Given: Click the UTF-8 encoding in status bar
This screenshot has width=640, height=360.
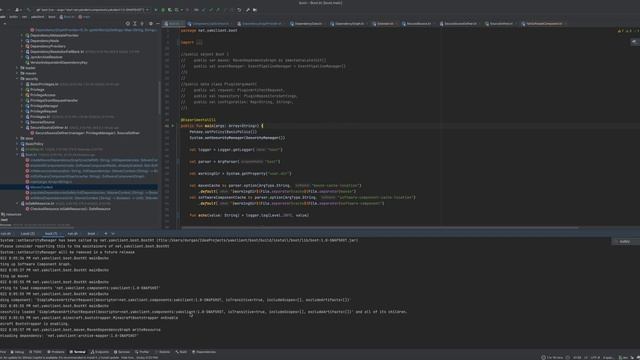Looking at the screenshot, I should [x=595, y=358].
